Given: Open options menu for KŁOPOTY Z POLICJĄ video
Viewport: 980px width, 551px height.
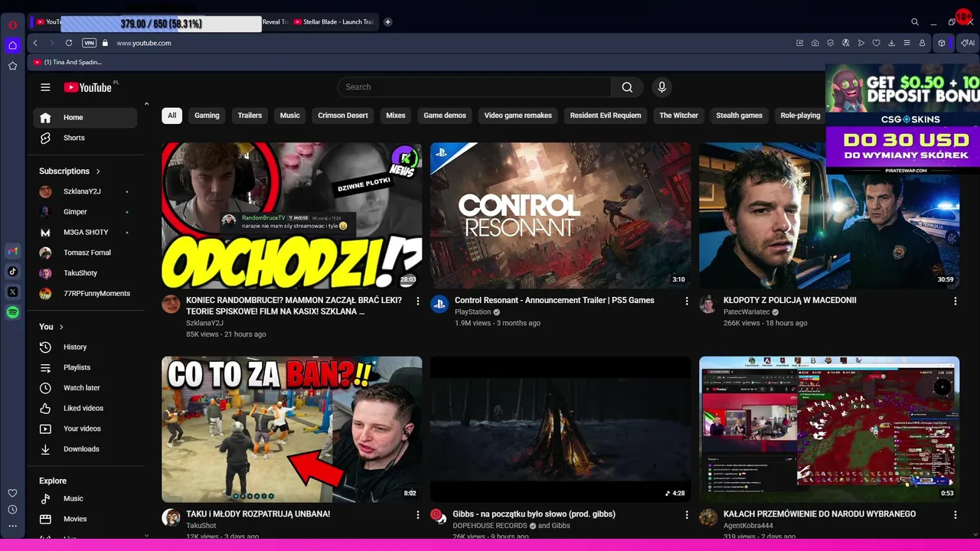Looking at the screenshot, I should (x=955, y=302).
